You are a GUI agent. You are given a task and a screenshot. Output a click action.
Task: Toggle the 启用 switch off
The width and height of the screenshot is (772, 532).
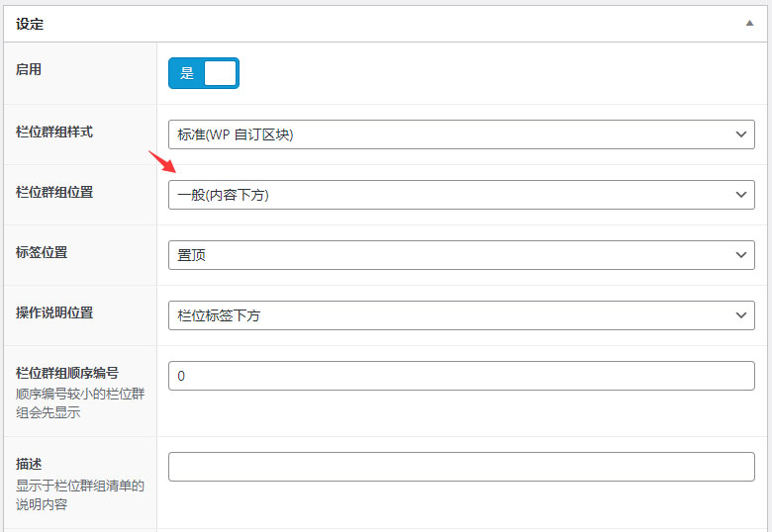(204, 73)
